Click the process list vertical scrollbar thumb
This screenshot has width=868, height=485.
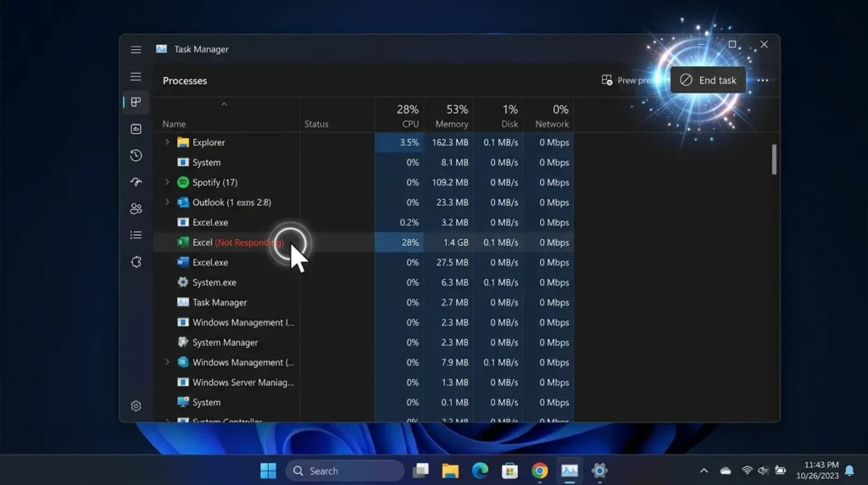tap(774, 159)
